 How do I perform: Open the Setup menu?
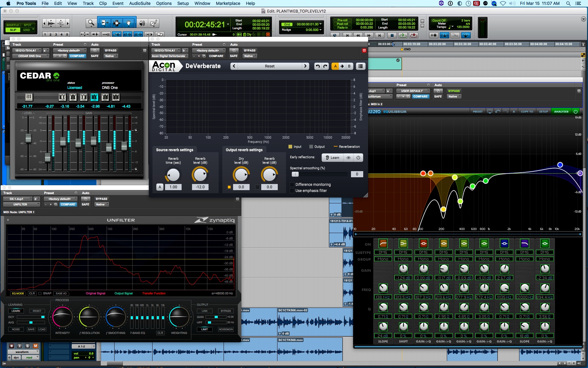click(x=183, y=3)
